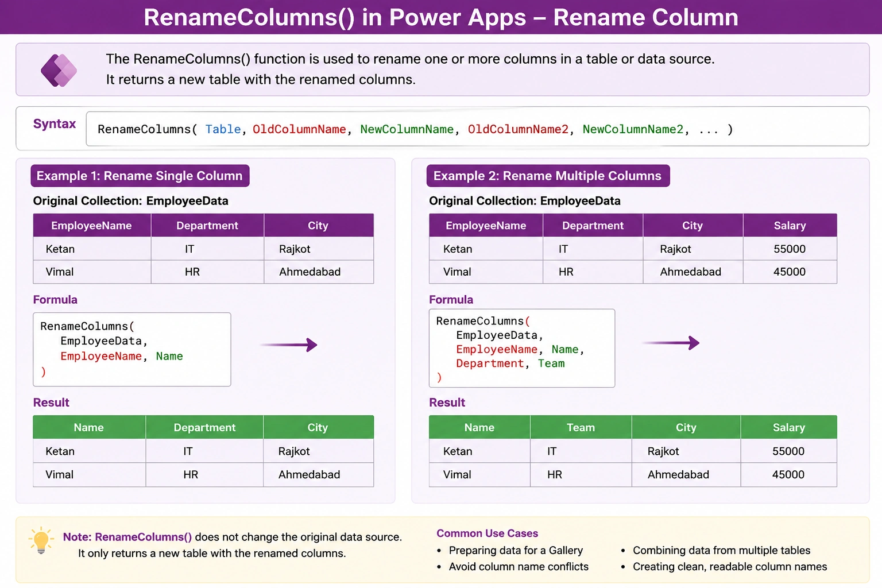Click the Department header in Example 1's original table
This screenshot has height=588, width=882.
[x=207, y=226]
